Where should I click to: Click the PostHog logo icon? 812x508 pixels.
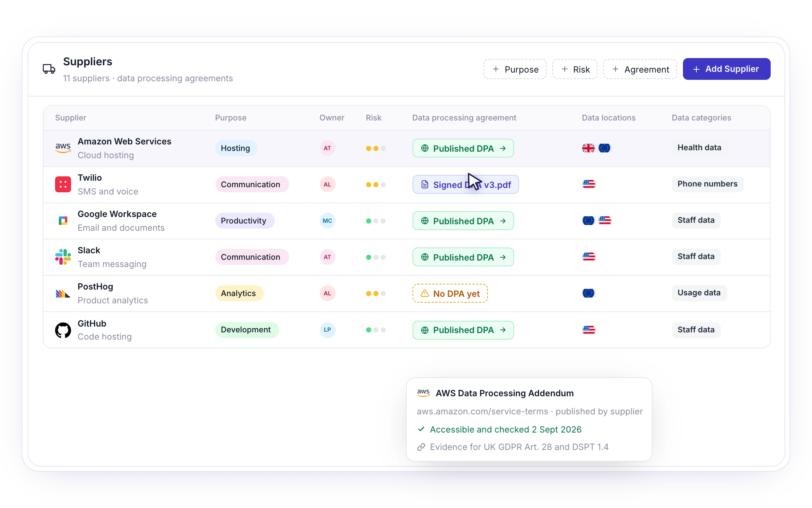click(63, 293)
